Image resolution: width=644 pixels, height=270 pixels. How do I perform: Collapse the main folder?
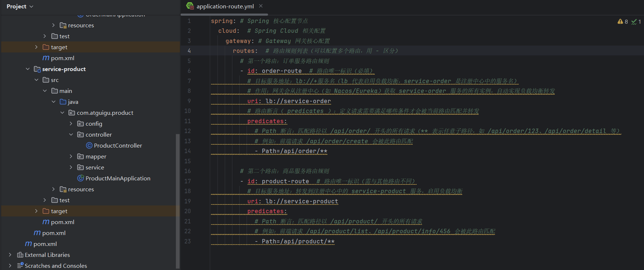tap(45, 91)
